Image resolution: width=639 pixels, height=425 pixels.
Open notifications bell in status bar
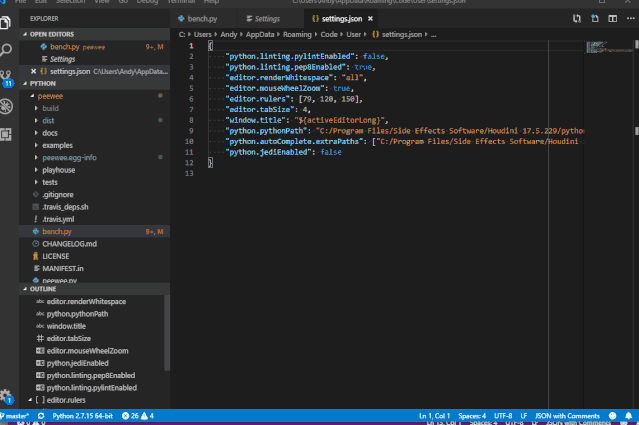[628, 416]
